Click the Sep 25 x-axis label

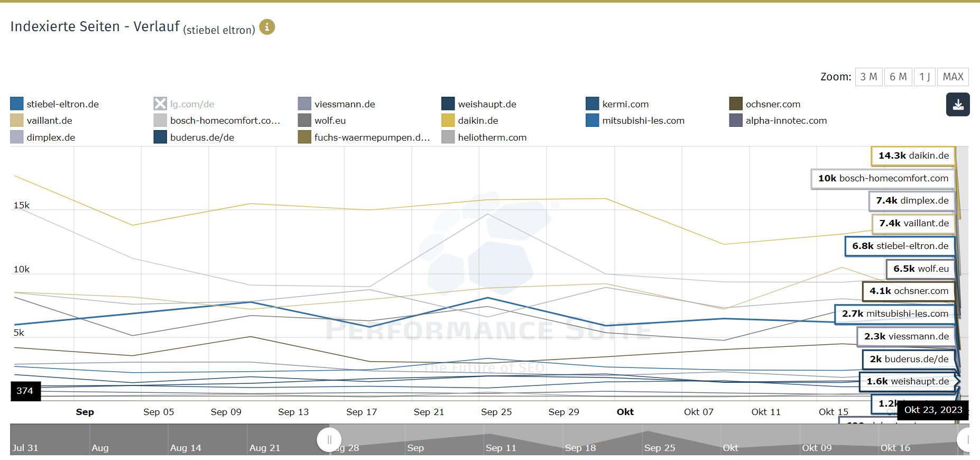click(496, 412)
